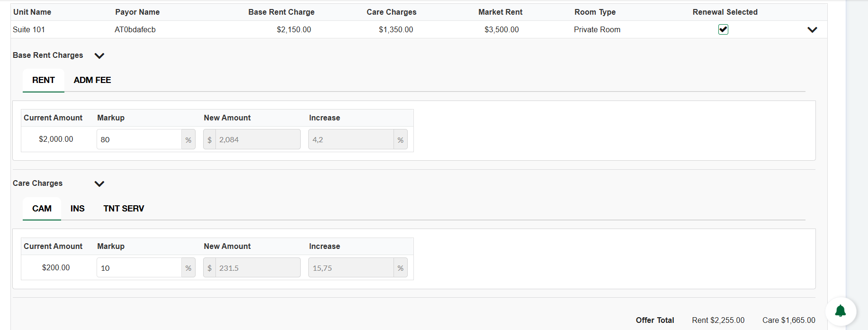
Task: Switch to the INS tab
Action: [x=78, y=209]
